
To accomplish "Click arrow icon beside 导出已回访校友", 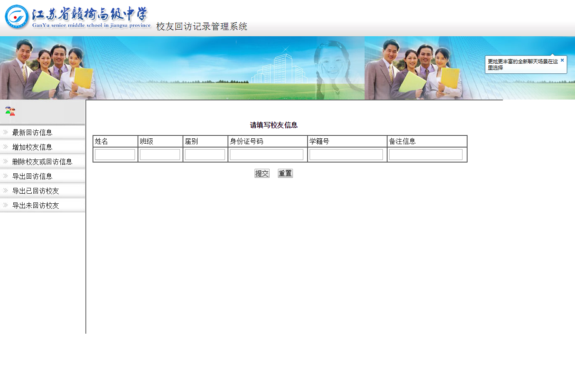I will [x=5, y=190].
